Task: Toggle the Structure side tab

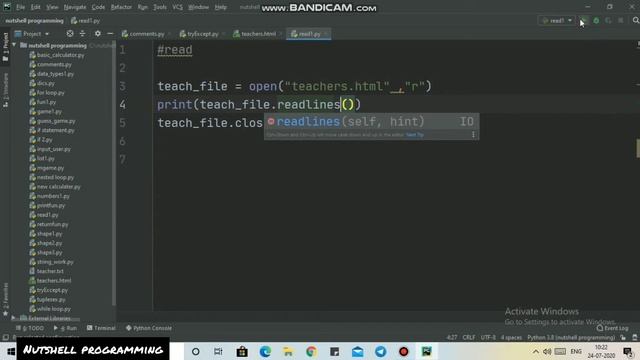Action: [x=5, y=90]
